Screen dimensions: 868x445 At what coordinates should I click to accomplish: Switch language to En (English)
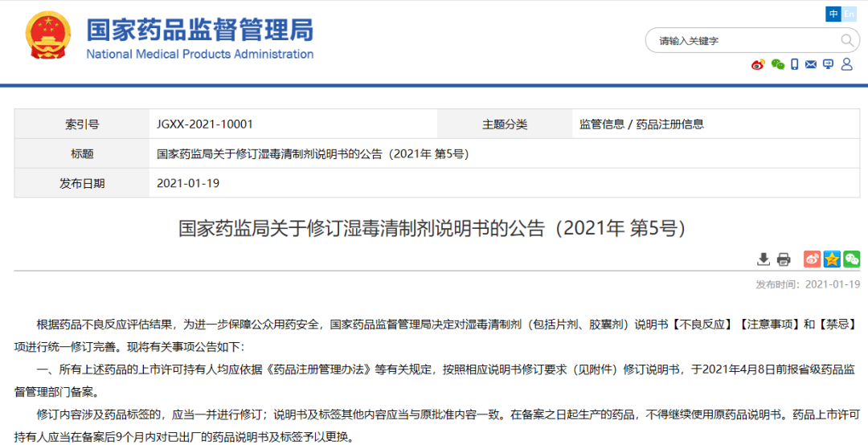pyautogui.click(x=849, y=14)
